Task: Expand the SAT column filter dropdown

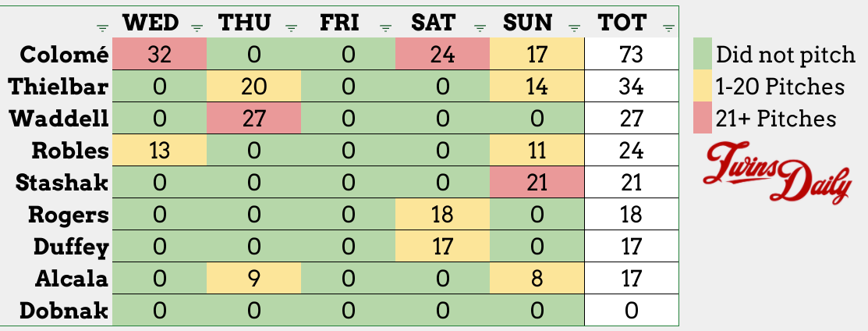Action: coord(480,28)
